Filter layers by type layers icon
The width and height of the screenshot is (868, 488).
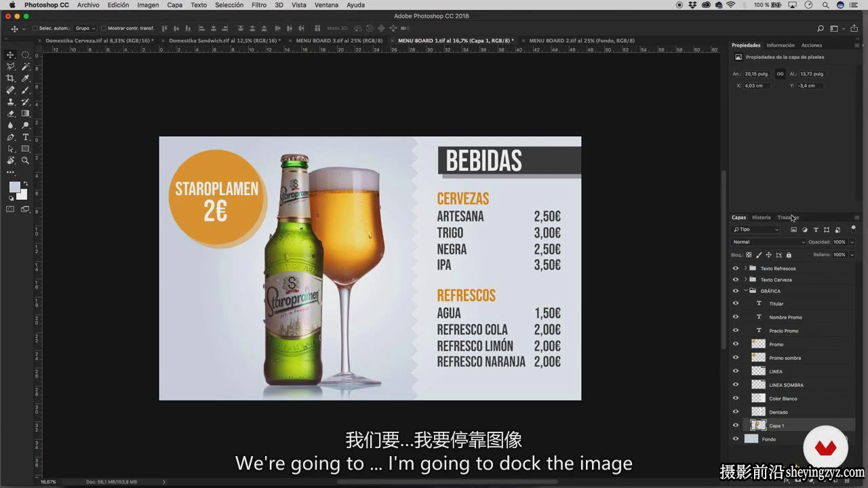click(x=816, y=230)
